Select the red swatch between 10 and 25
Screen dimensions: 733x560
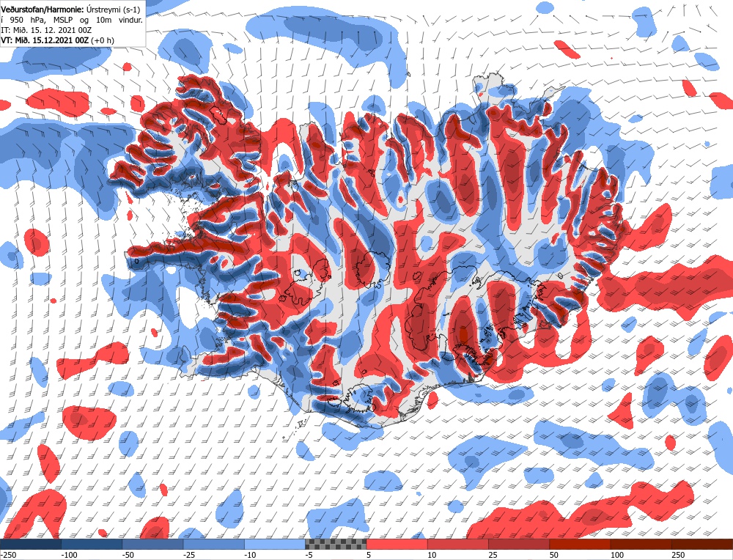tap(458, 544)
